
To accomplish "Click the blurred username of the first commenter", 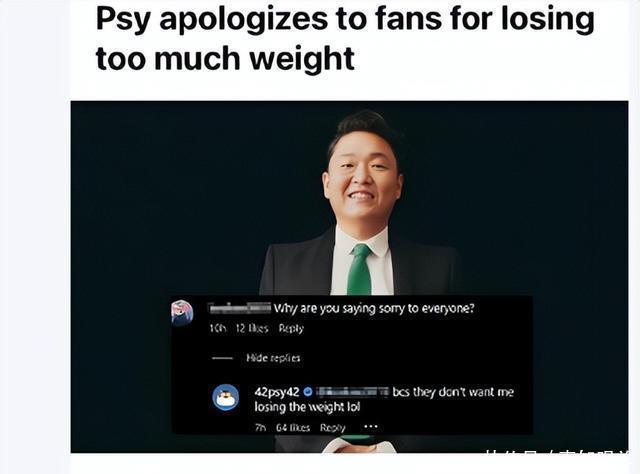I will pyautogui.click(x=239, y=308).
